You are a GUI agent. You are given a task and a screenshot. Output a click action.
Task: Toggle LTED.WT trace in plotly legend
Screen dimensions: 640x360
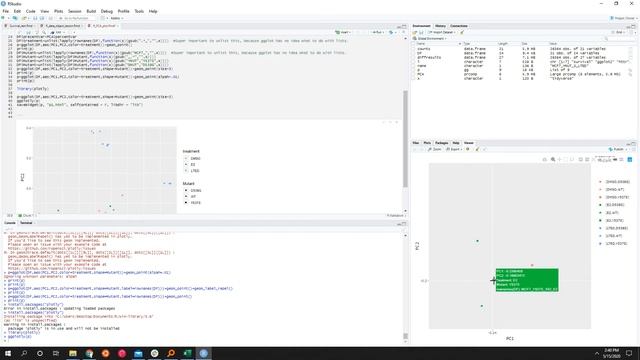pyautogui.click(x=611, y=236)
